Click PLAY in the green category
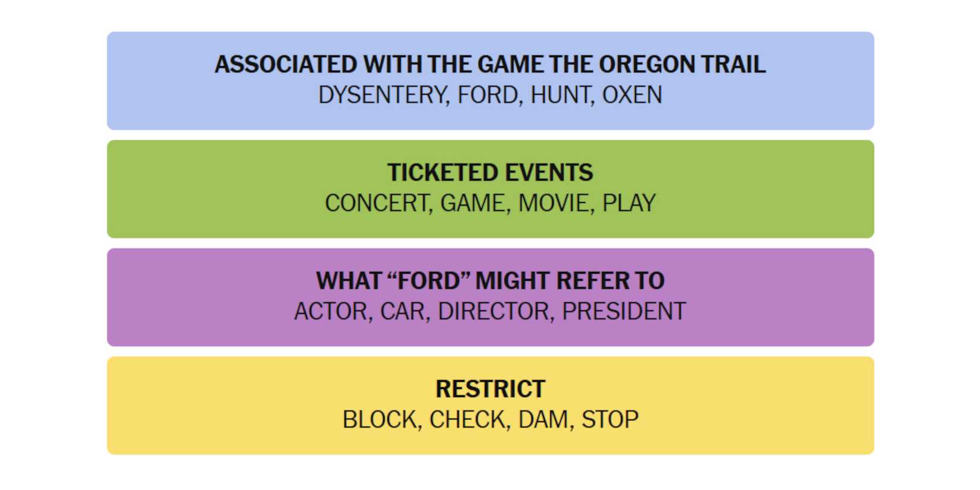This screenshot has width=980, height=490. tap(630, 202)
